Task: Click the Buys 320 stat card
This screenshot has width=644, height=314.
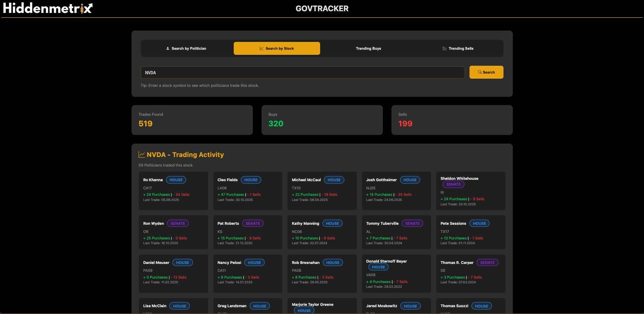Action: pos(322,120)
